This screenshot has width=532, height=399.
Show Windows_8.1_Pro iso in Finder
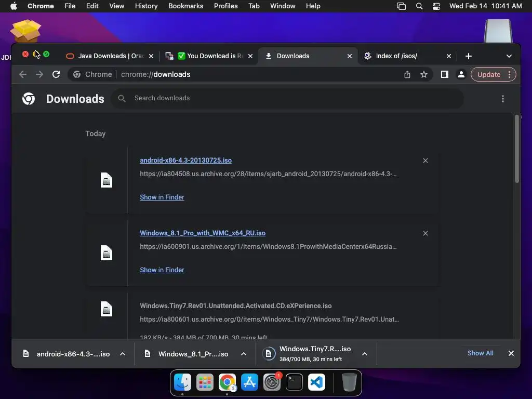click(x=162, y=270)
